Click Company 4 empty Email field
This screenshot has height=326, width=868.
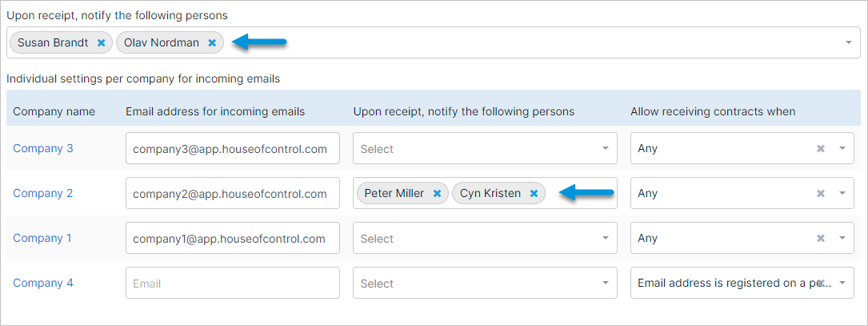tap(233, 284)
